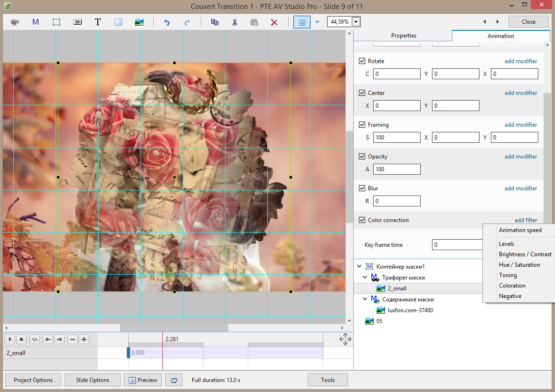The image size is (555, 392).
Task: Uncheck the Rotate checkbox
Action: pos(362,61)
